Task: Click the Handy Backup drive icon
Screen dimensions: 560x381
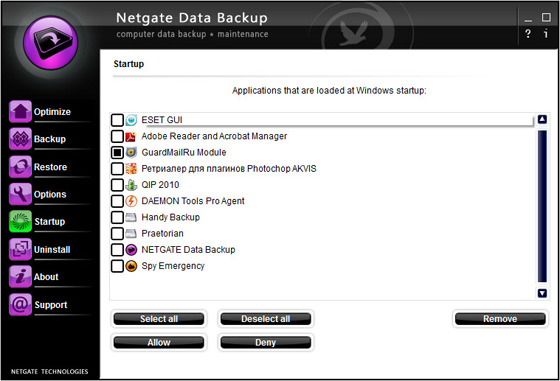Action: pos(131,217)
